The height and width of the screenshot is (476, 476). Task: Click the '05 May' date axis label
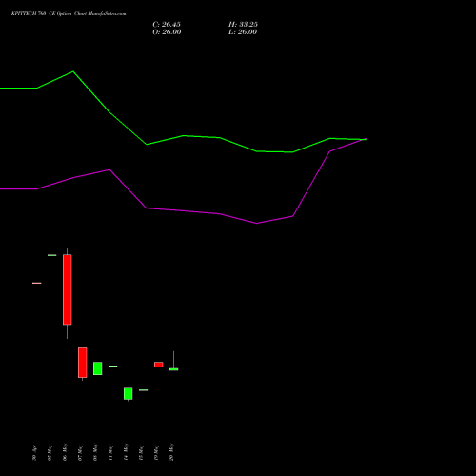point(50,453)
